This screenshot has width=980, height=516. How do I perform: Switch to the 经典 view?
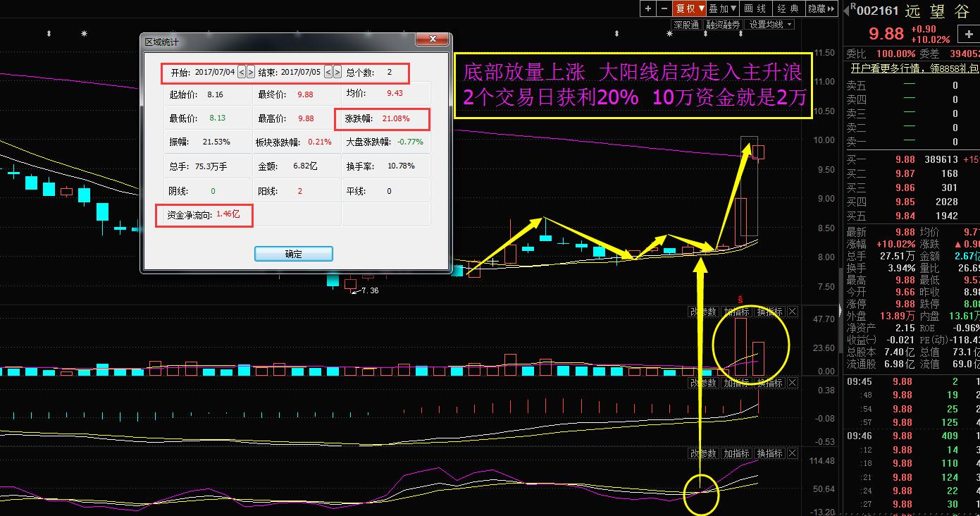(788, 8)
